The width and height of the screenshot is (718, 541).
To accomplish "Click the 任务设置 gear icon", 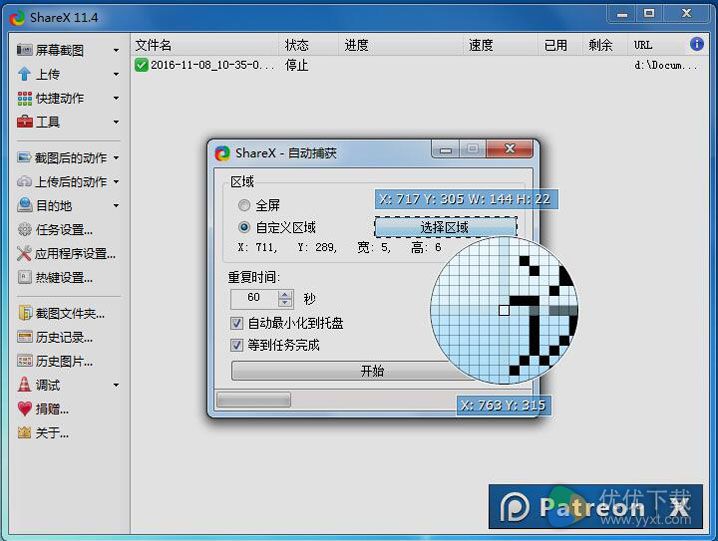I will pyautogui.click(x=24, y=229).
